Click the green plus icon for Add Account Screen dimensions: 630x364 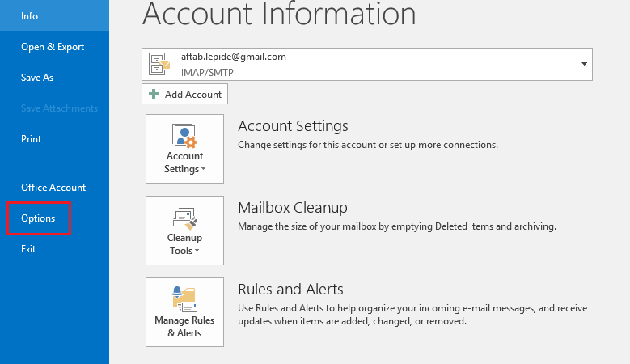(x=154, y=94)
